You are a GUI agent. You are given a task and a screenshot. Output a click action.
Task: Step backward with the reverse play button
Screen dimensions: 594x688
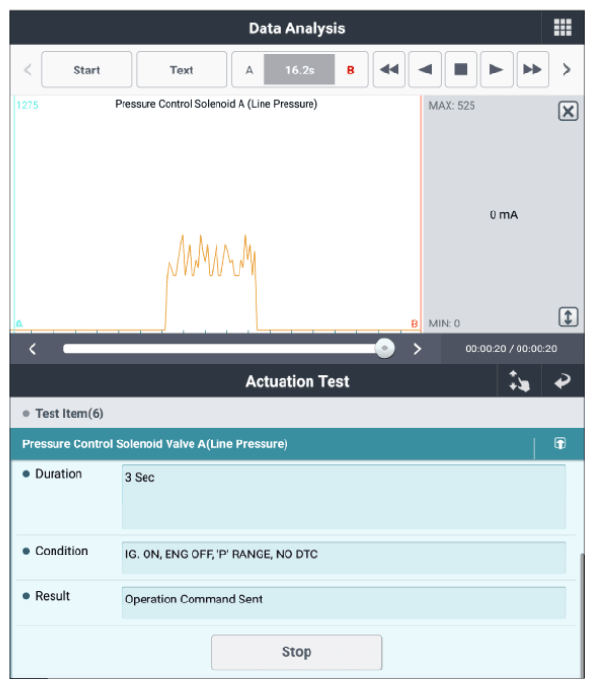point(425,69)
